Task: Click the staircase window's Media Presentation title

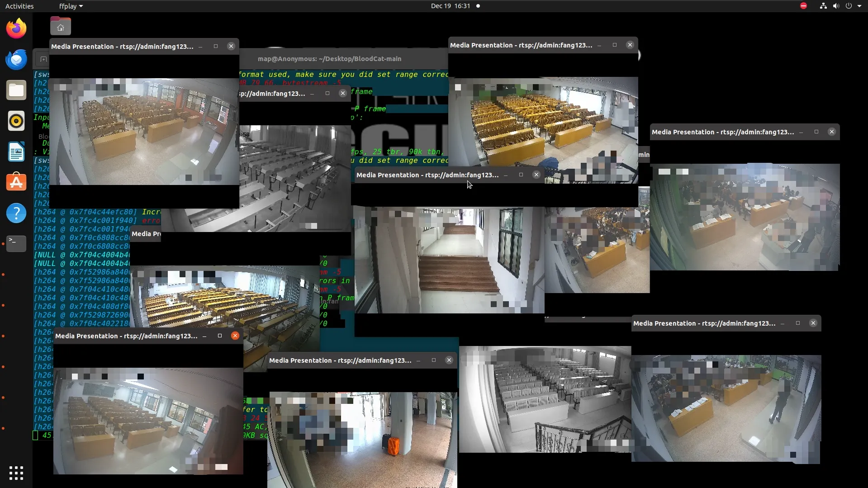Action: coord(427,175)
